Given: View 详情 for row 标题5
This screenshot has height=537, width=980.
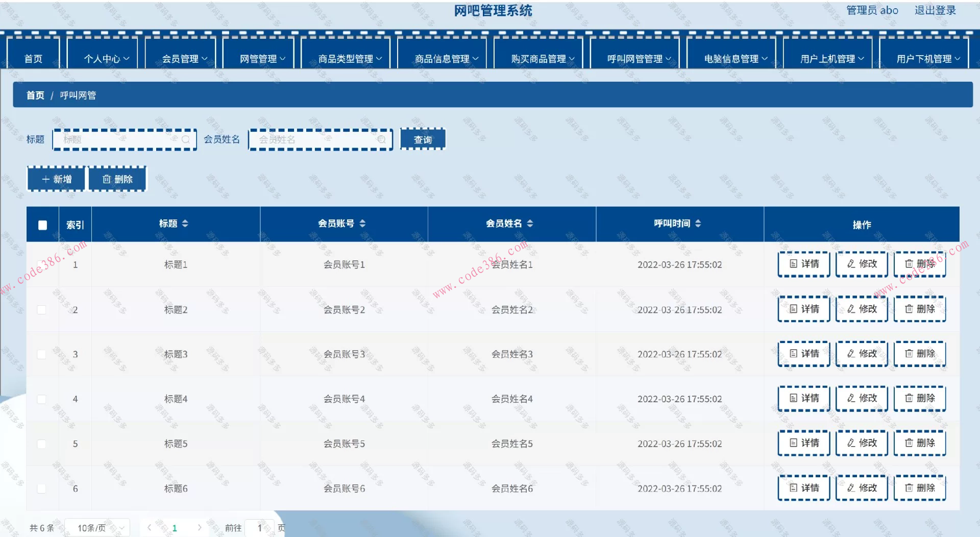Looking at the screenshot, I should tap(804, 443).
